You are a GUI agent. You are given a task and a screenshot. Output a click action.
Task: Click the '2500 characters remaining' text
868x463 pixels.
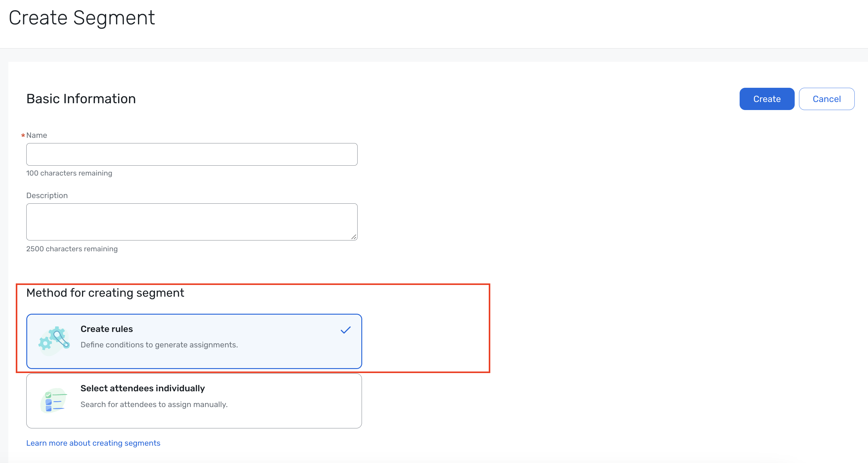point(72,249)
